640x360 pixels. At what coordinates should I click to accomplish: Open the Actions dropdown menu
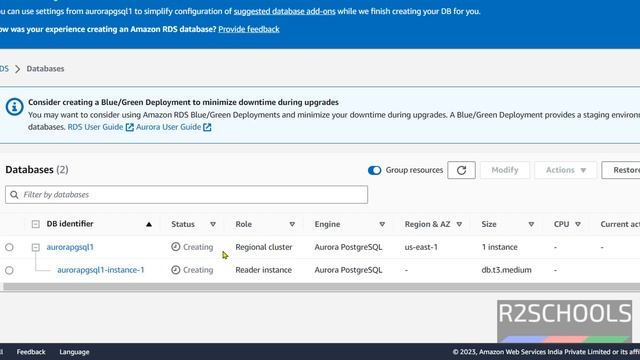tap(565, 170)
